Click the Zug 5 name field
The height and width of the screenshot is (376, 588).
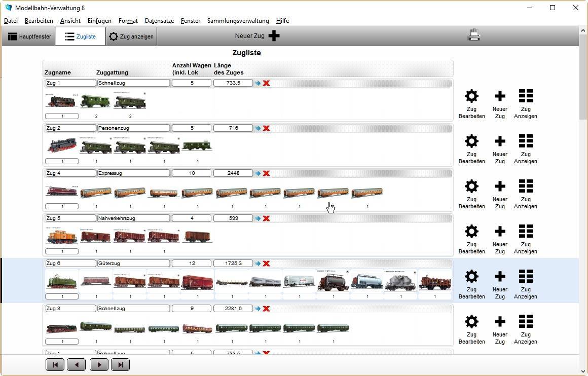coord(70,218)
